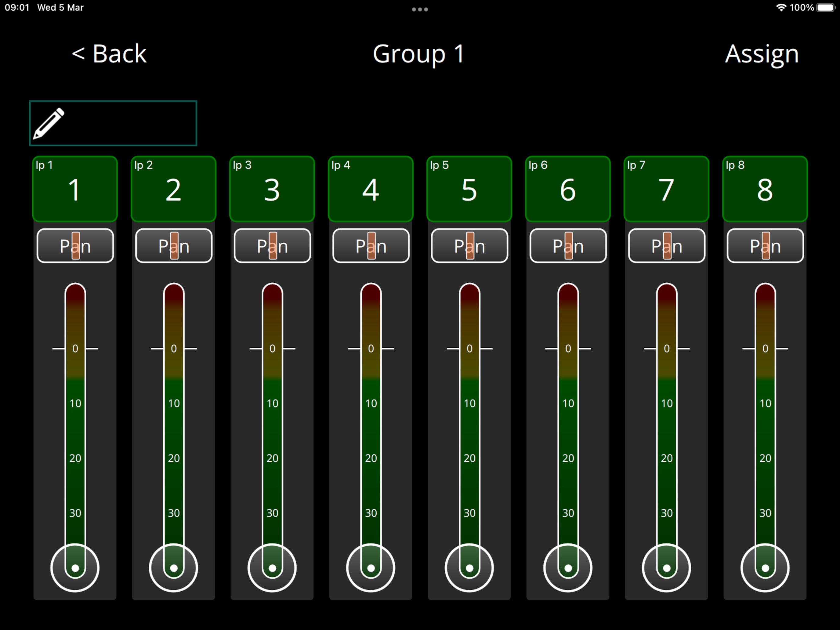Tap channel 5 fader knob
This screenshot has width=840, height=630.
469,568
